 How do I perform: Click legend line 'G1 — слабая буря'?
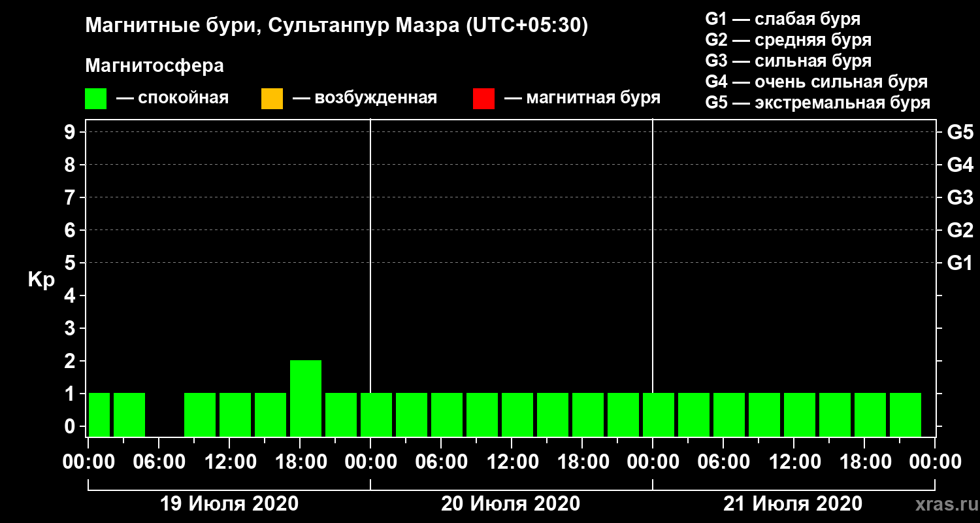(783, 18)
